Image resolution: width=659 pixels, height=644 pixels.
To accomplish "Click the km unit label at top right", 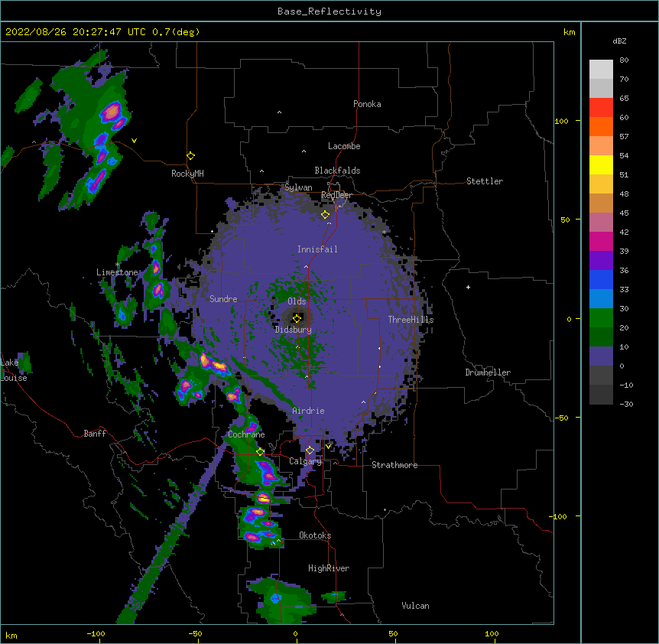I will (569, 32).
